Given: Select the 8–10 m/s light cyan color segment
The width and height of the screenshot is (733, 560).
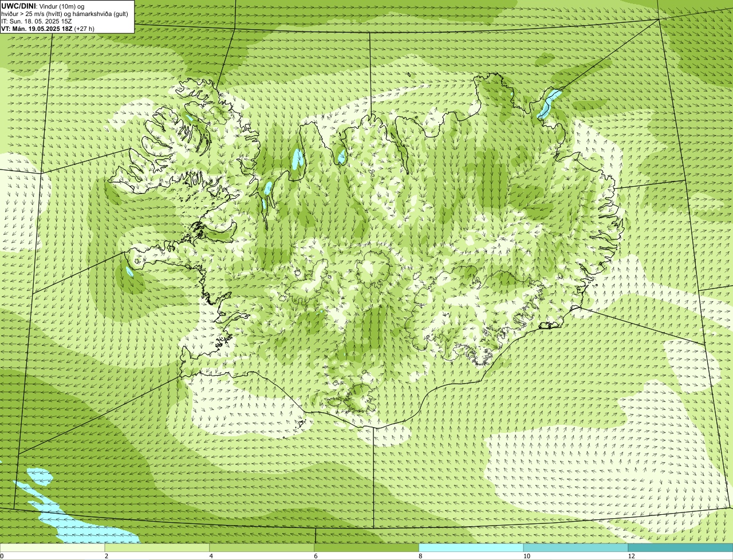Looking at the screenshot, I should tap(471, 548).
